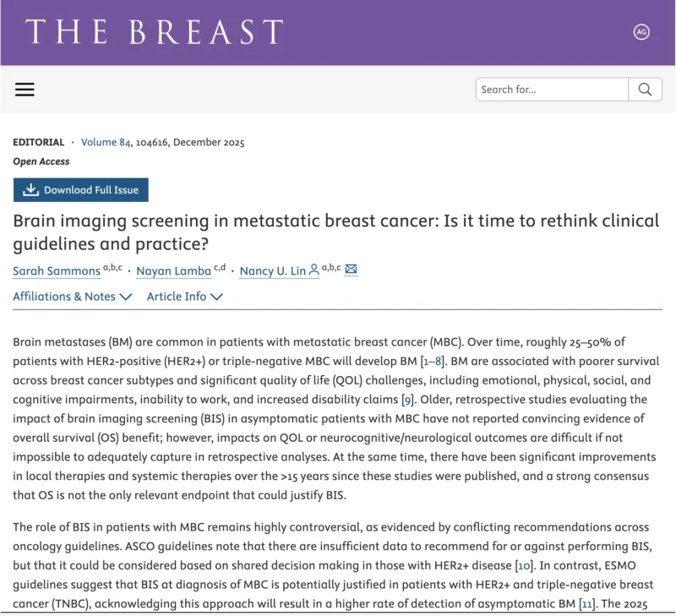Viewport: 676px width, 616px height.
Task: Focus the Search for... input field
Action: (552, 90)
